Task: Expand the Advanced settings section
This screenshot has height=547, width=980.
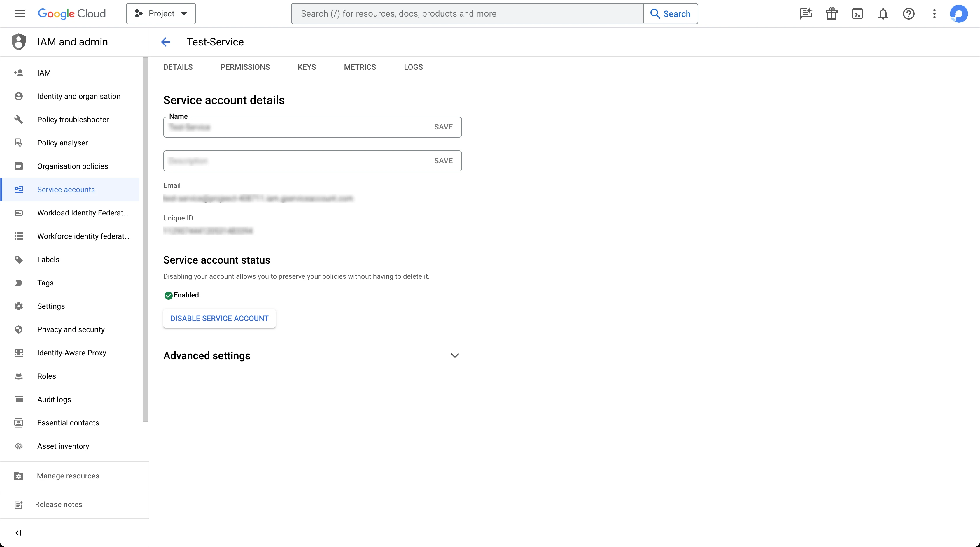Action: 455,356
